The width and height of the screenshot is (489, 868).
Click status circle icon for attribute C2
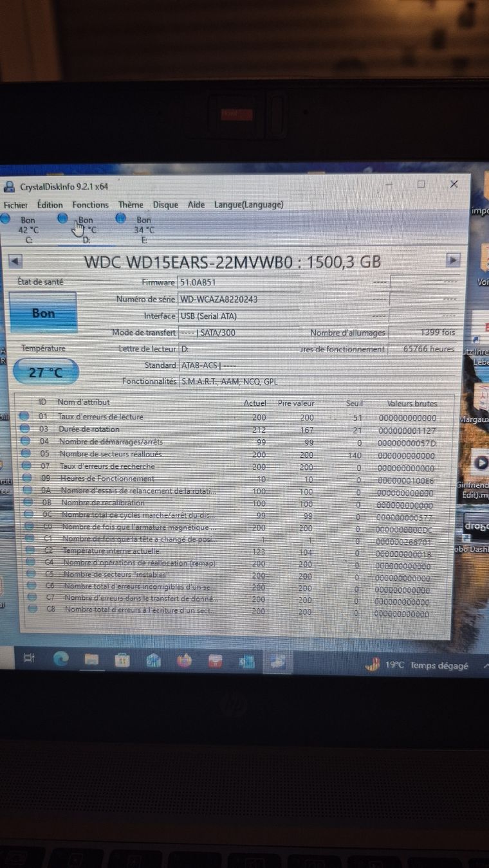coord(30,551)
